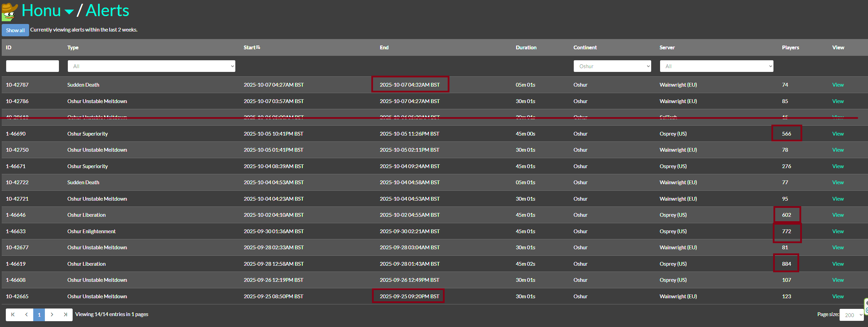This screenshot has width=868, height=327.
Task: View alert 10-42722
Action: (x=838, y=183)
